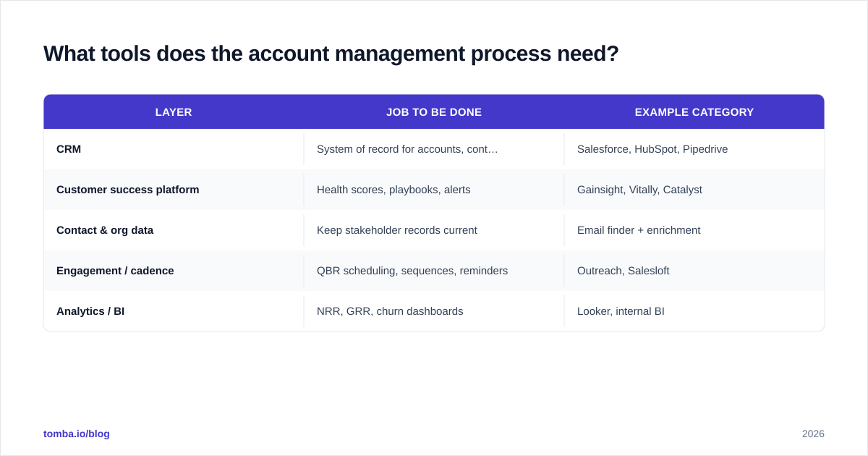The width and height of the screenshot is (868, 456).
Task: Select the LAYER column header
Action: [x=174, y=112]
